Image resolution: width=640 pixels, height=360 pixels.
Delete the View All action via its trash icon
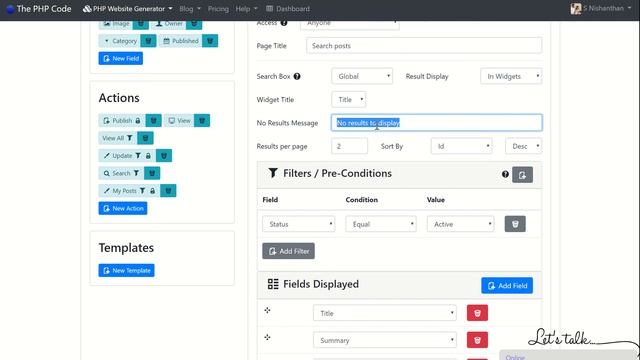point(145,138)
